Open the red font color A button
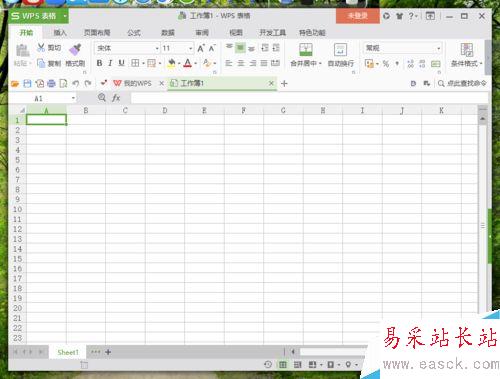500x379 pixels. pyautogui.click(x=188, y=63)
